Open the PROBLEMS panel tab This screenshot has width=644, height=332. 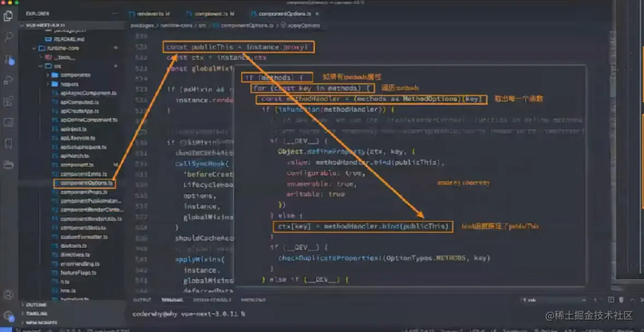pos(253,300)
